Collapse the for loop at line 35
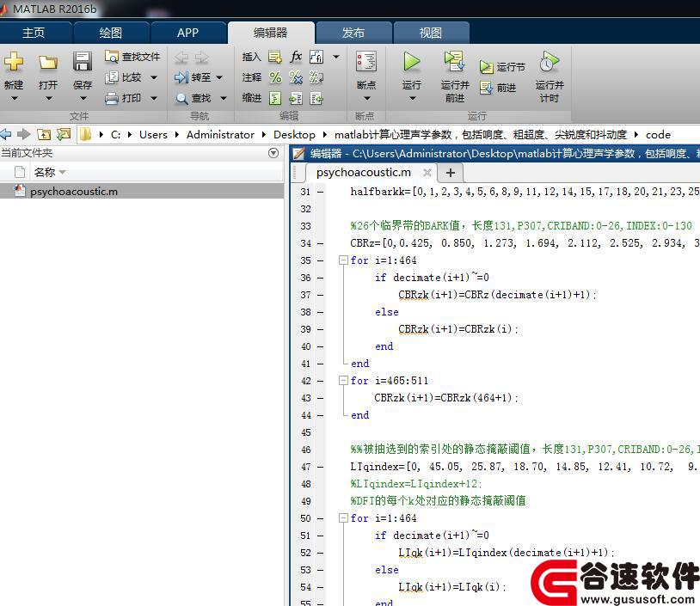 pyautogui.click(x=343, y=260)
